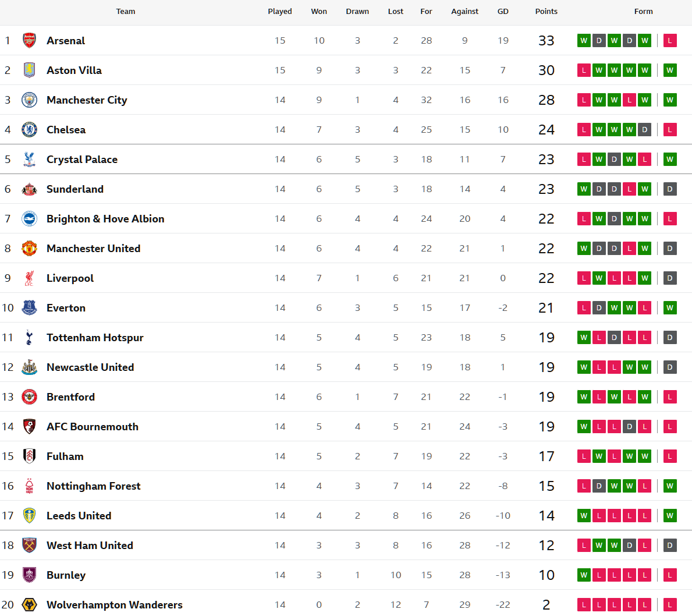The width and height of the screenshot is (692, 616).
Task: Click the GD column header
Action: point(503,11)
